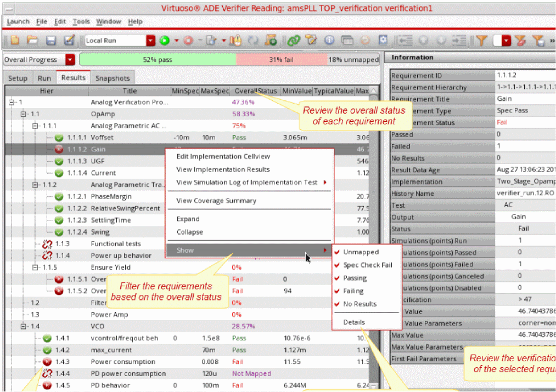Viewport: 556px width, 392px height.
Task: Click the hand icon in the toolbar
Action: coord(235,41)
